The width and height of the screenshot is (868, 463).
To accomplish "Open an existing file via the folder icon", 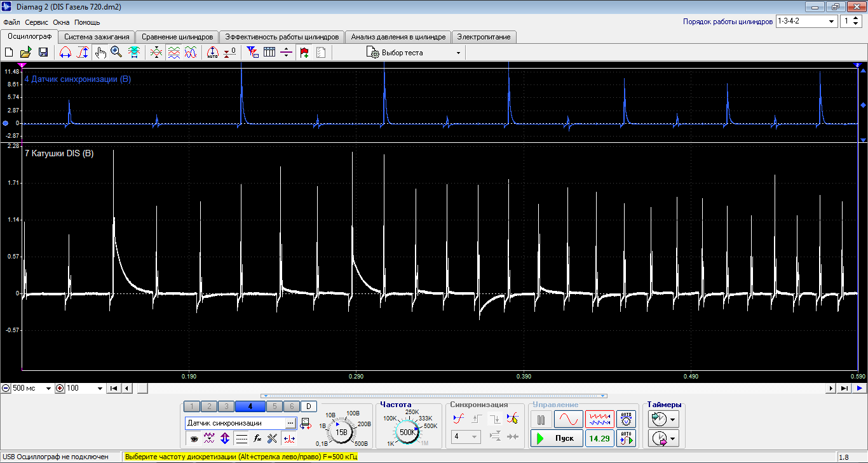I will pos(26,53).
